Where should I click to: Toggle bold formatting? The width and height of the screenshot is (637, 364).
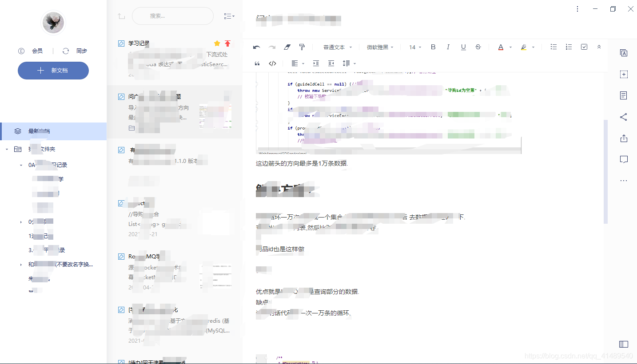point(433,47)
